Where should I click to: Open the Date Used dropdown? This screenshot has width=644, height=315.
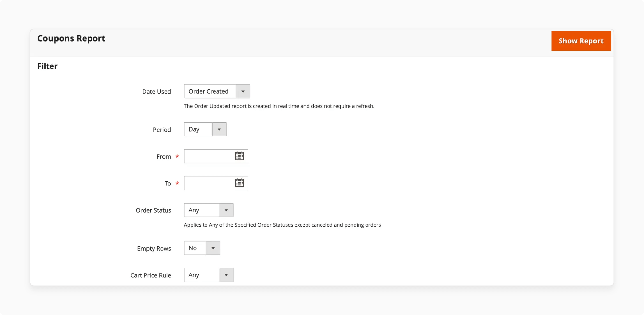tap(217, 91)
